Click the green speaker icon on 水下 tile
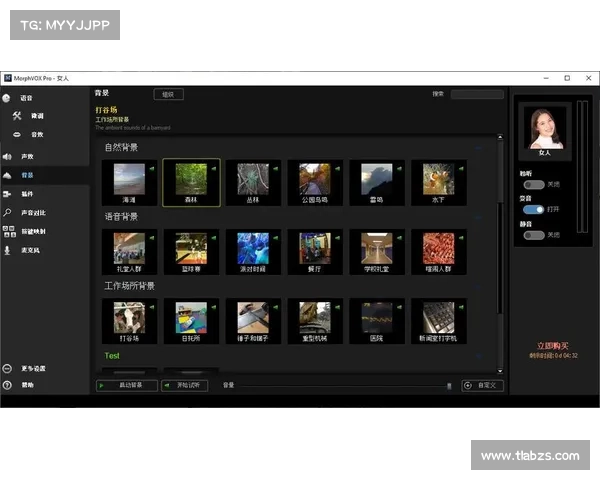 click(x=461, y=168)
